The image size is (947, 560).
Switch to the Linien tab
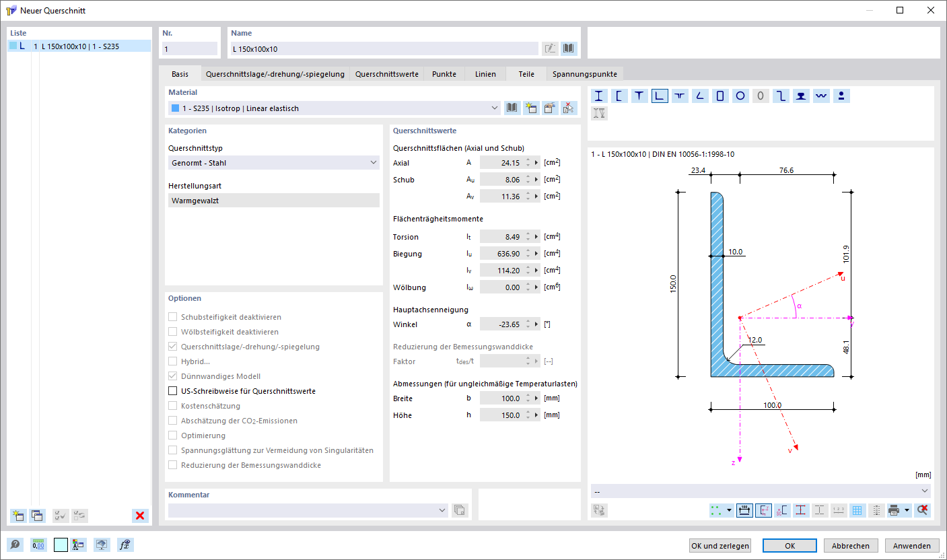pos(485,74)
